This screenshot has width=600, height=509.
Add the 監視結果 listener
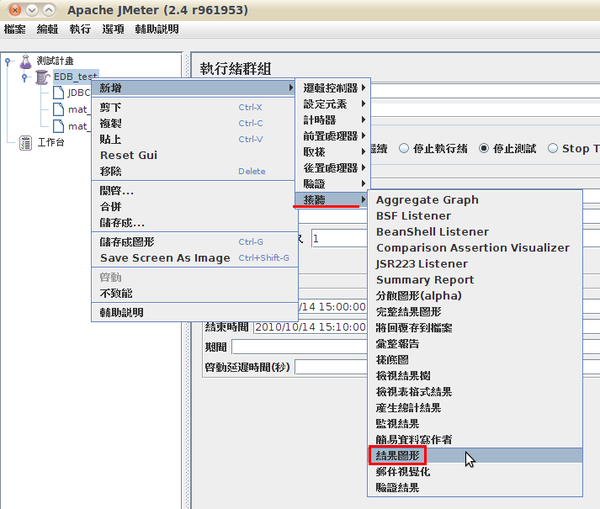click(475, 424)
